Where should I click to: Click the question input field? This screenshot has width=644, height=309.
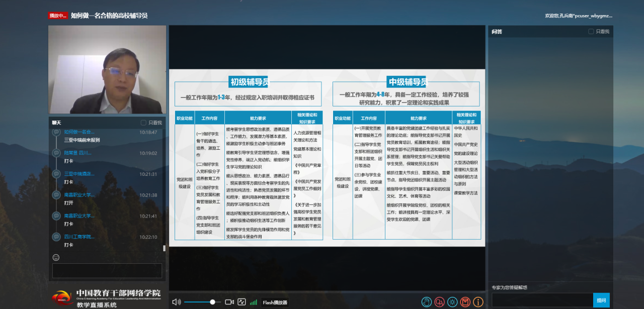pos(541,300)
